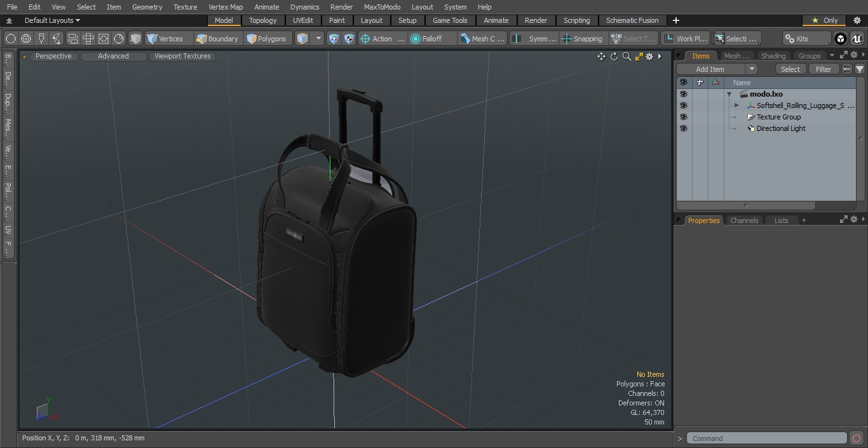Click the square-with-circle tool icon
868x448 pixels.
click(x=103, y=39)
